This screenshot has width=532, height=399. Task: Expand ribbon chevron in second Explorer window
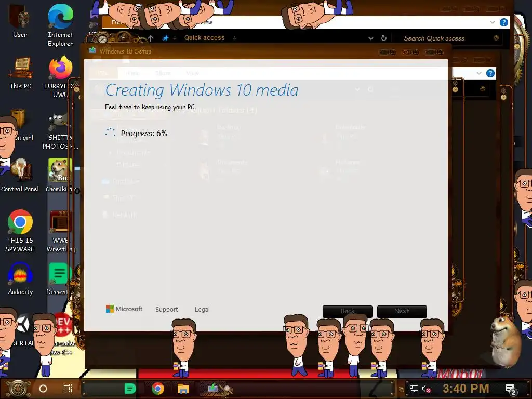click(478, 73)
